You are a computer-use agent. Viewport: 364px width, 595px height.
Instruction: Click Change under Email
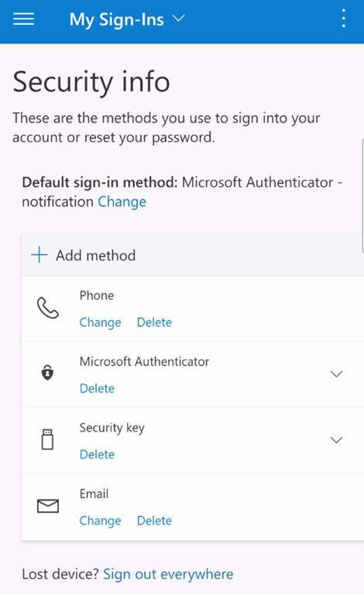100,521
